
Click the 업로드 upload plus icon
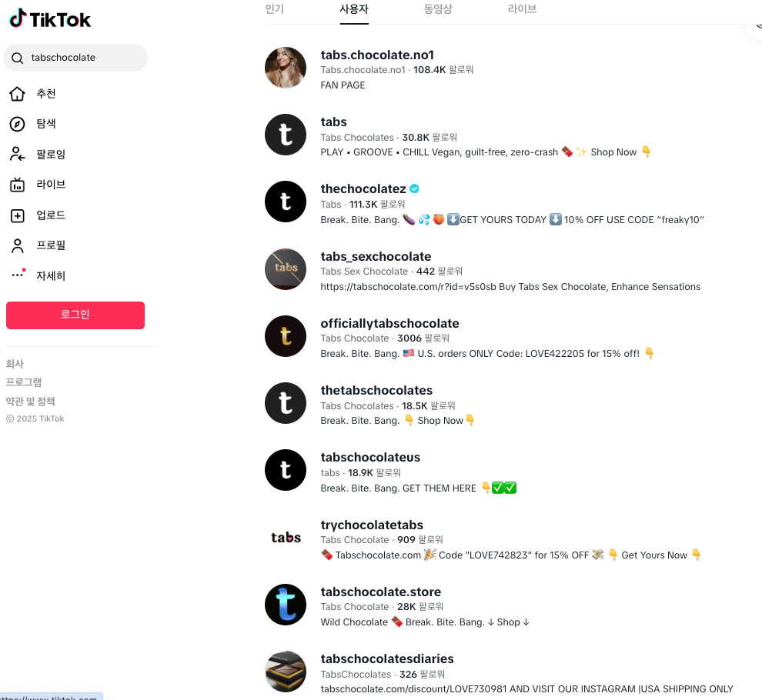point(17,215)
